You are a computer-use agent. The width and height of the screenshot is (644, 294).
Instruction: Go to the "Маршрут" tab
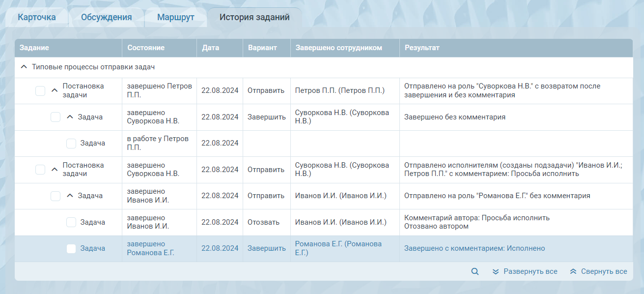click(176, 17)
